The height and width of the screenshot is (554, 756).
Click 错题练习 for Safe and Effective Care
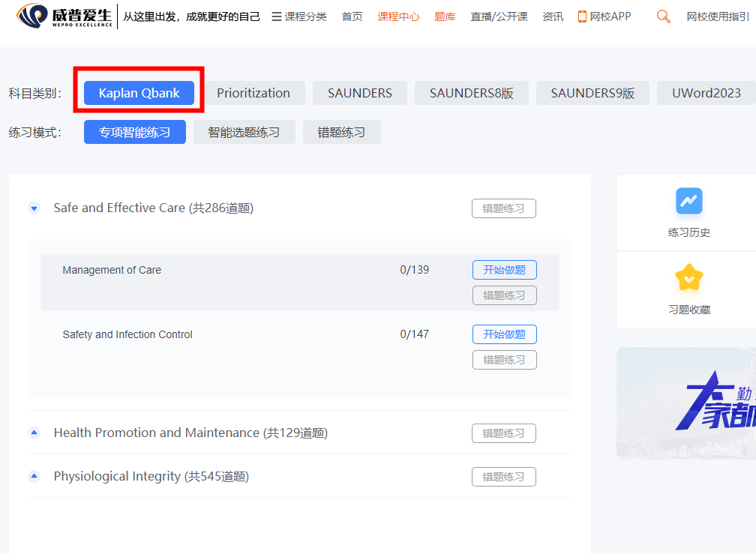click(503, 208)
